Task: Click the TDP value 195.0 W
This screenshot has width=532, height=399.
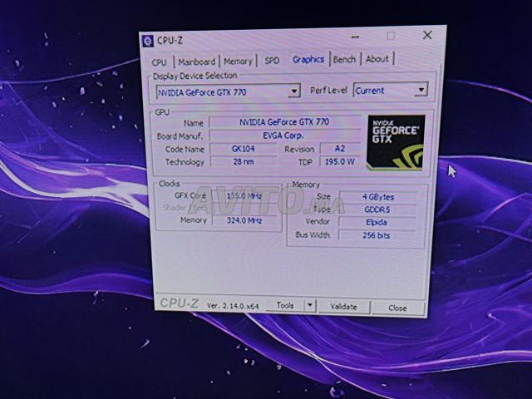Action: [x=340, y=161]
